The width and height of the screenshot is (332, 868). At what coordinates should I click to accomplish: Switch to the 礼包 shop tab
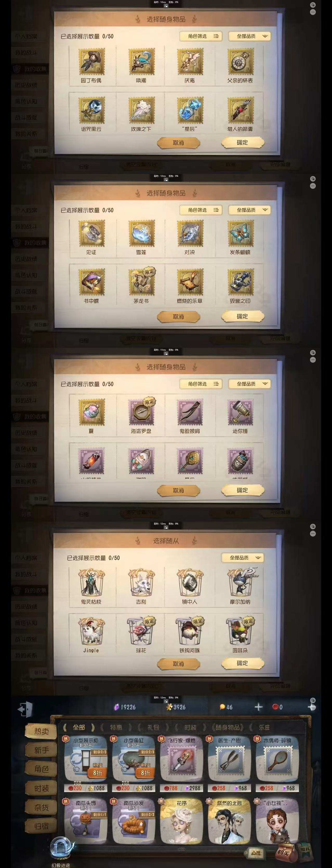click(154, 728)
